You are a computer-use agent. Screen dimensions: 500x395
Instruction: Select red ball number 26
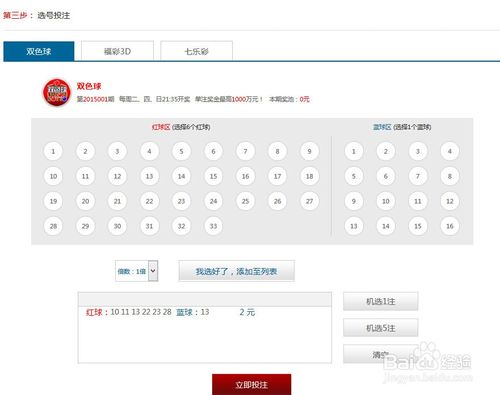tap(277, 201)
